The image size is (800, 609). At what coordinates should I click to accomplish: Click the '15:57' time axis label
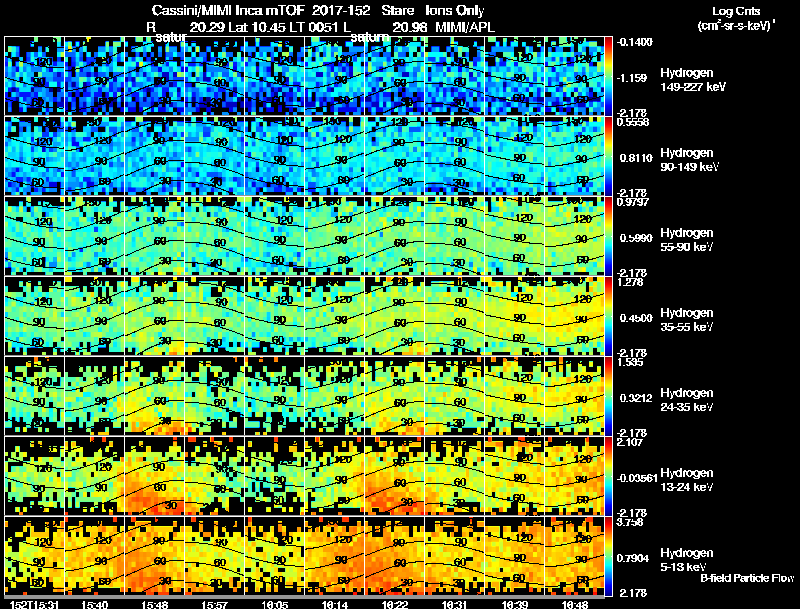215,604
